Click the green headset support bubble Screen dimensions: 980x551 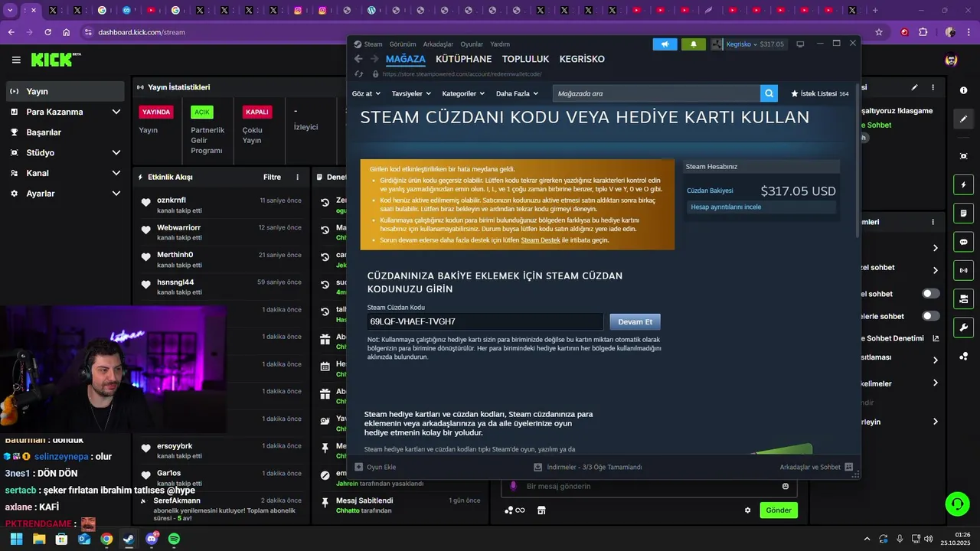[x=957, y=504]
